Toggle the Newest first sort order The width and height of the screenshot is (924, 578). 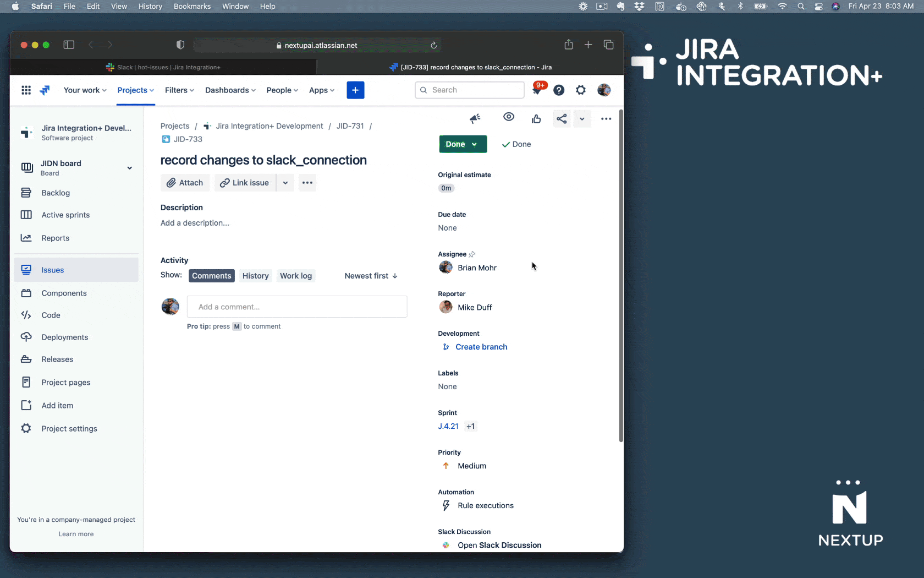pos(371,276)
